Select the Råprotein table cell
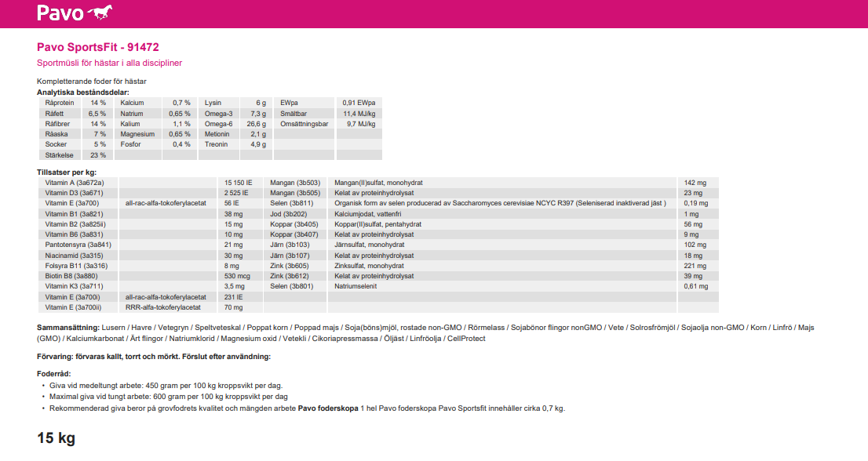The width and height of the screenshot is (868, 461). (60, 103)
